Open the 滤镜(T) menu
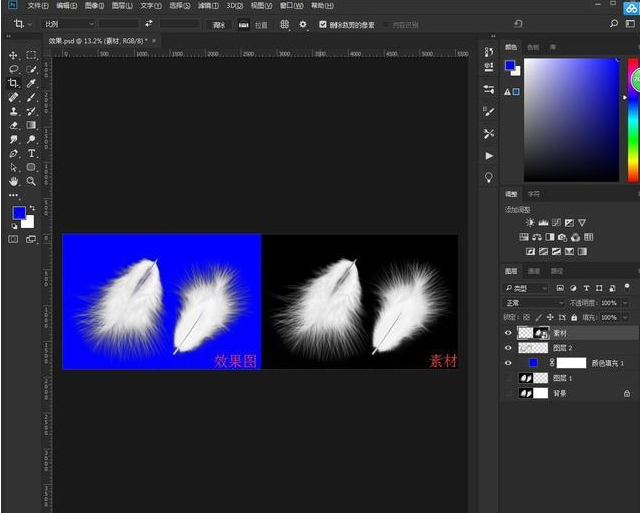The width and height of the screenshot is (640, 513). (207, 5)
